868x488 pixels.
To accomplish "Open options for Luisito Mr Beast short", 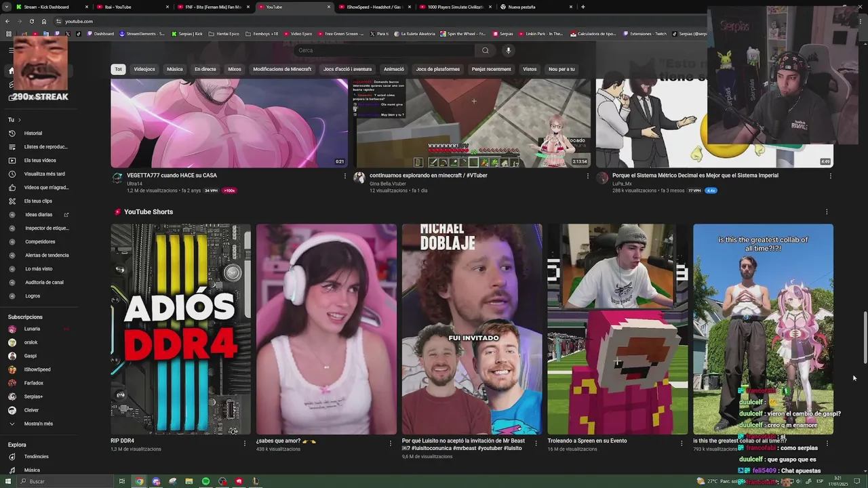I will [x=536, y=443].
